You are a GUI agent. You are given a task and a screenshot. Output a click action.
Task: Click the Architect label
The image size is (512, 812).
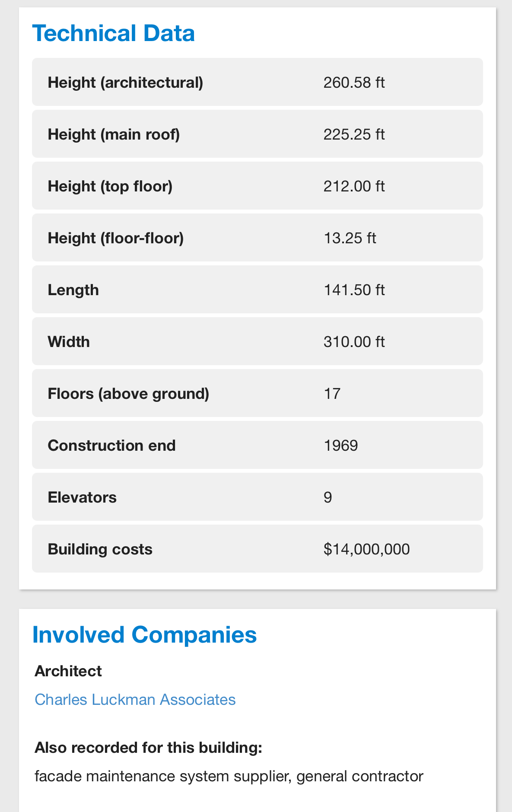pyautogui.click(x=68, y=671)
